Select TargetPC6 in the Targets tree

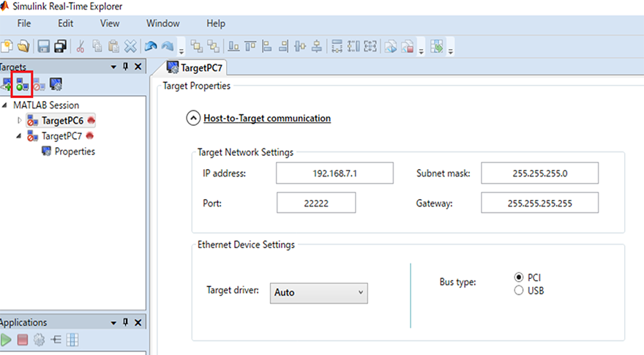coord(62,120)
